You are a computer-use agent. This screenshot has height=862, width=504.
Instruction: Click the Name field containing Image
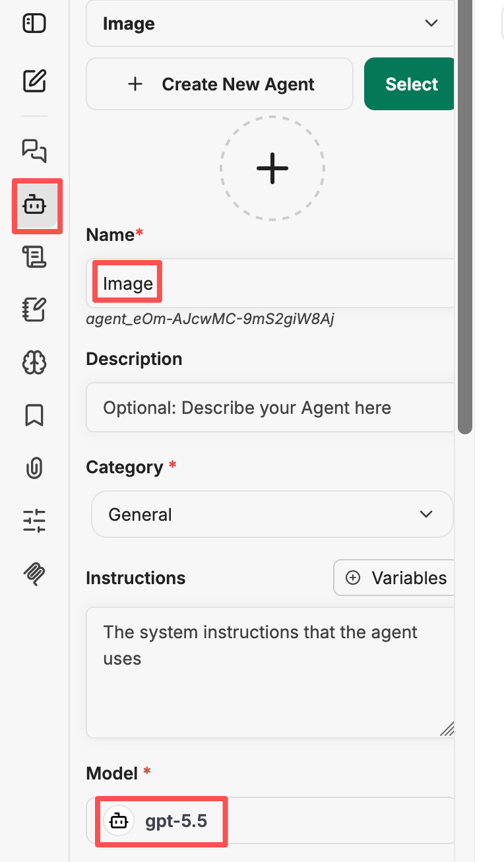tap(270, 283)
